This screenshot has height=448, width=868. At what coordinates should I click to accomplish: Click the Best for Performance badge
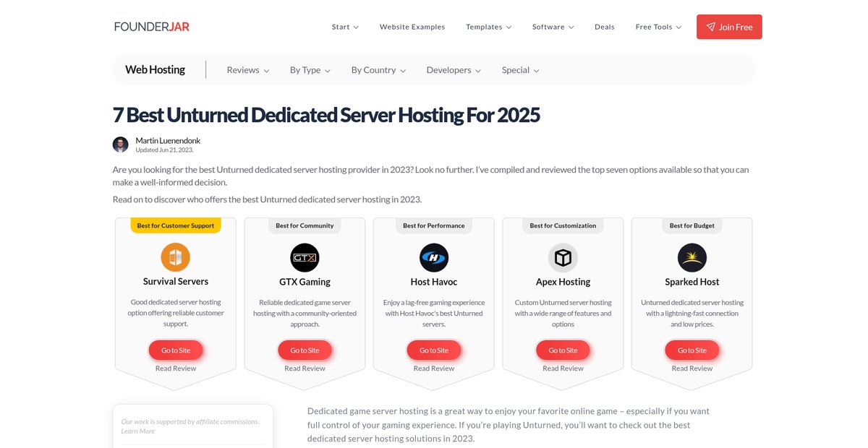(434, 225)
